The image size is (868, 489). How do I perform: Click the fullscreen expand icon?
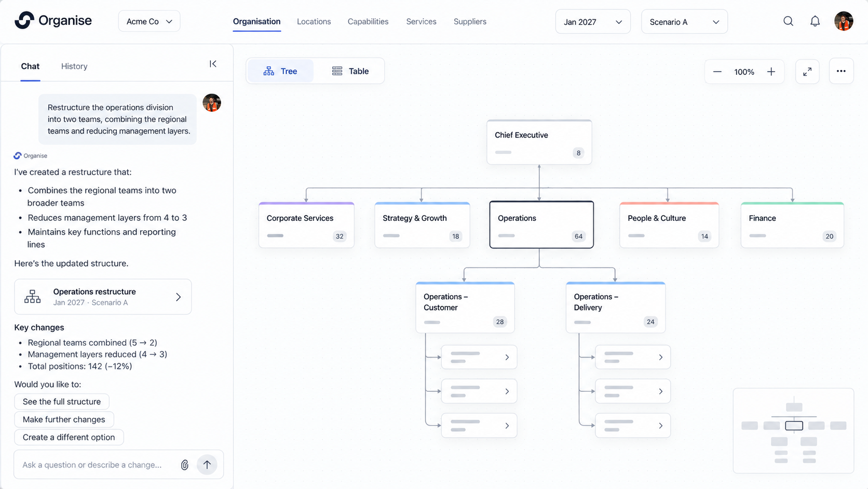[807, 72]
